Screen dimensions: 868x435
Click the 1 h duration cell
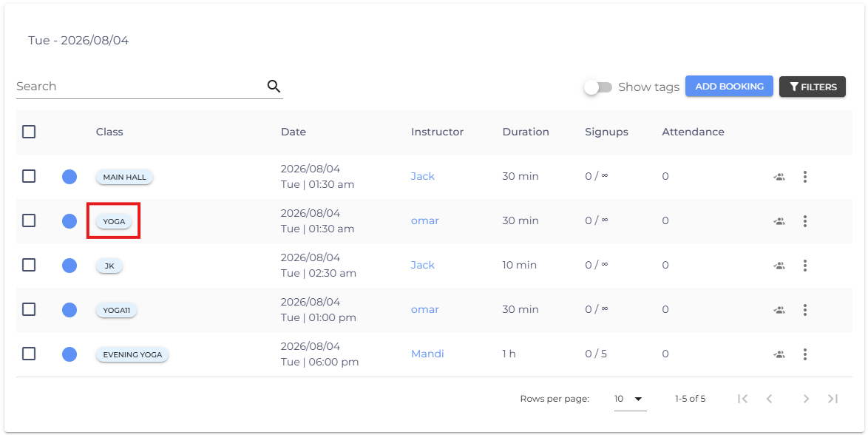(x=509, y=354)
